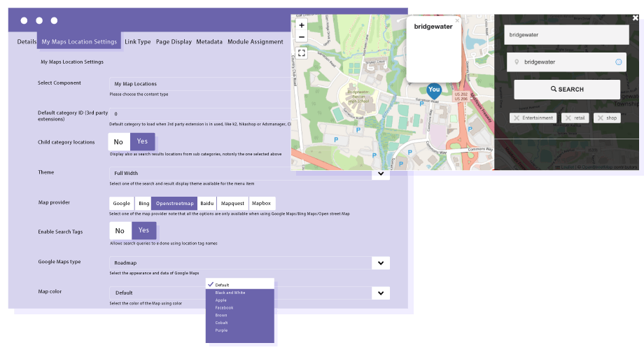This screenshot has width=644, height=350.
Task: Pick Cobalt from the map color list
Action: (x=221, y=323)
